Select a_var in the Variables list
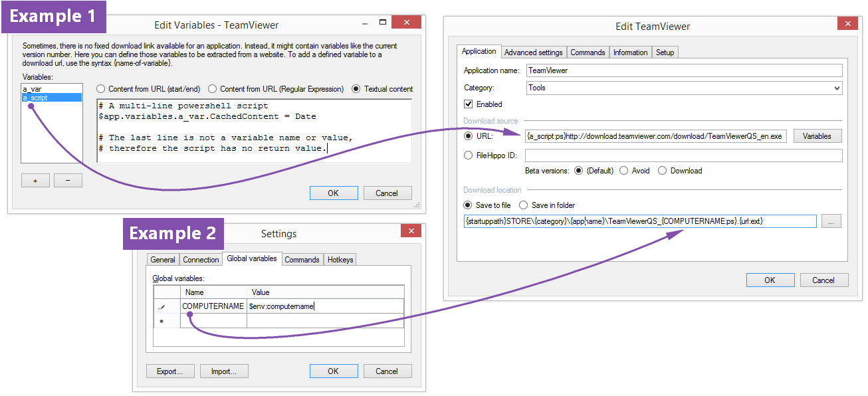The image size is (868, 396). 51,88
